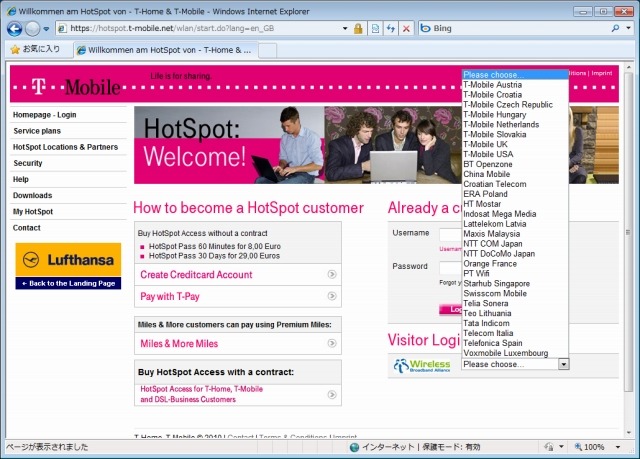Click the Please choose dropdown arrow button
Screen dimensions: 640x459
point(563,364)
